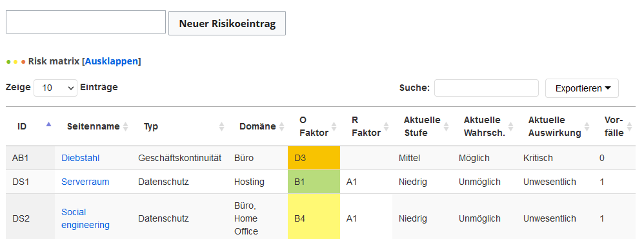Viewport: 644px width, 239px height.
Task: Sort by Seitenname column arrows
Action: pos(126,127)
